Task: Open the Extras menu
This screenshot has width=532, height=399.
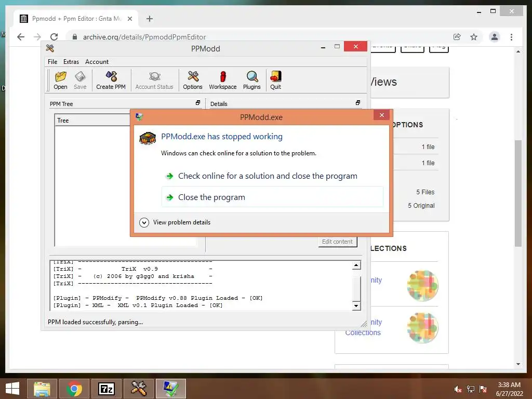Action: click(71, 62)
